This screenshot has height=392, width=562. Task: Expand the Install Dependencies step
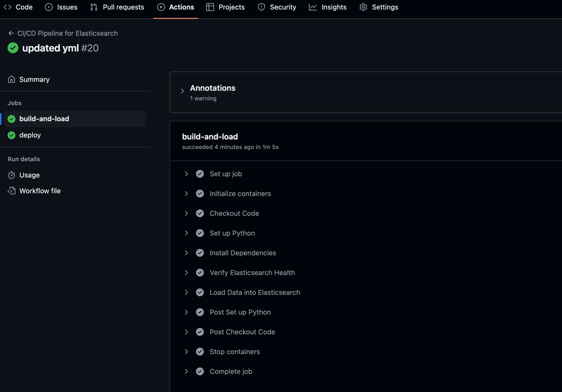point(187,253)
